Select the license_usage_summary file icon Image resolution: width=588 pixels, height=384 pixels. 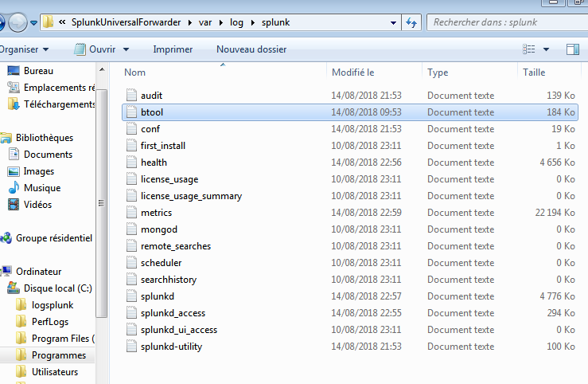131,196
